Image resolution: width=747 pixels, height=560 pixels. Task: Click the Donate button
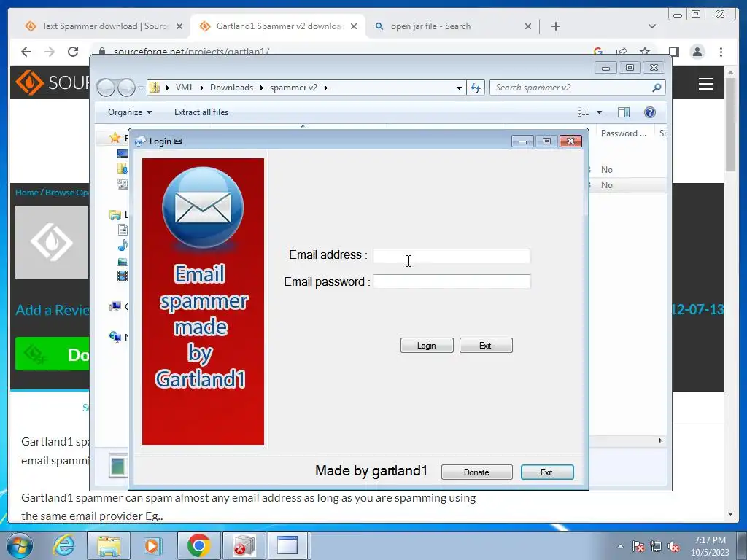tap(477, 472)
